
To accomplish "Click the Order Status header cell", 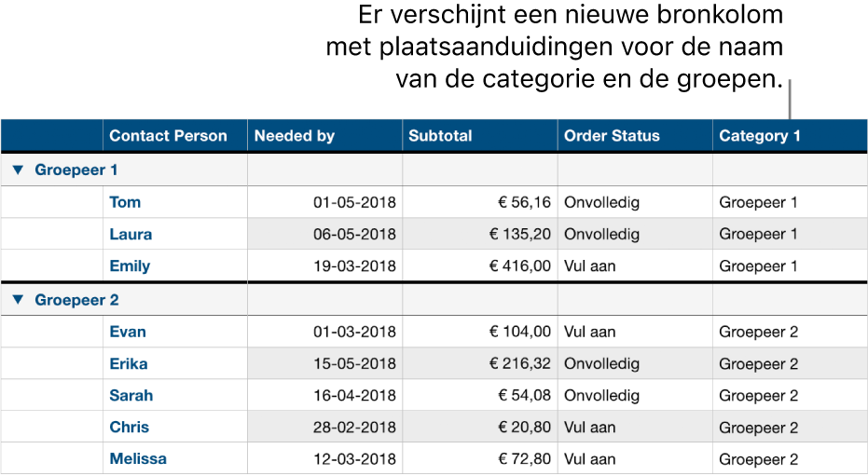I will point(612,136).
